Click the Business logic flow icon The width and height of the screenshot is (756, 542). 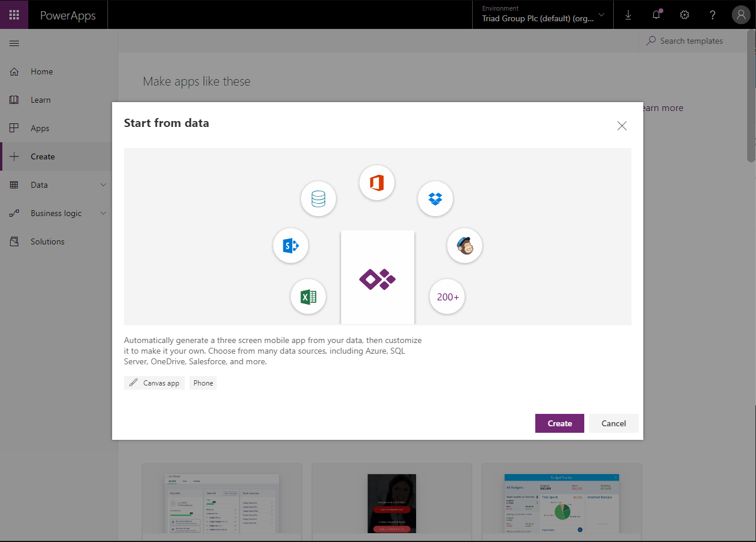[x=14, y=213]
